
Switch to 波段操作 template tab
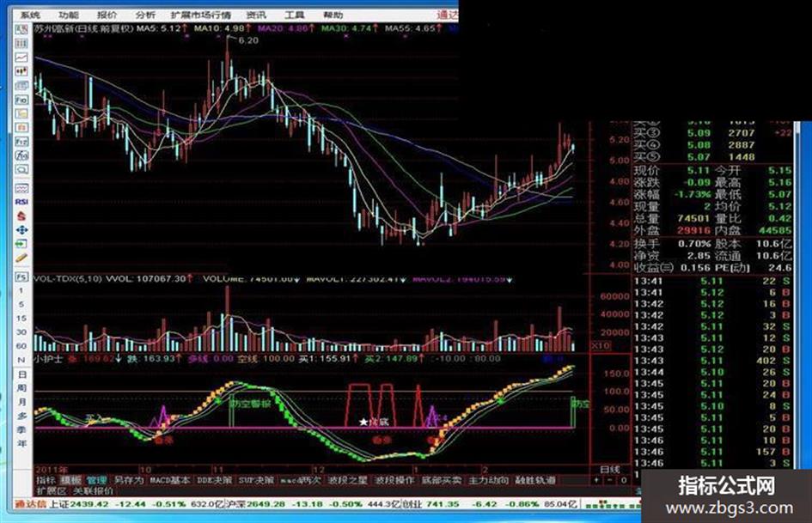tap(394, 481)
